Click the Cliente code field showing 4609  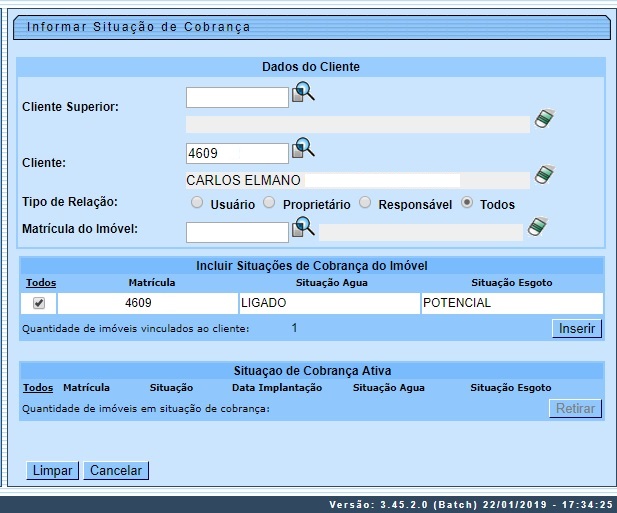[237, 154]
